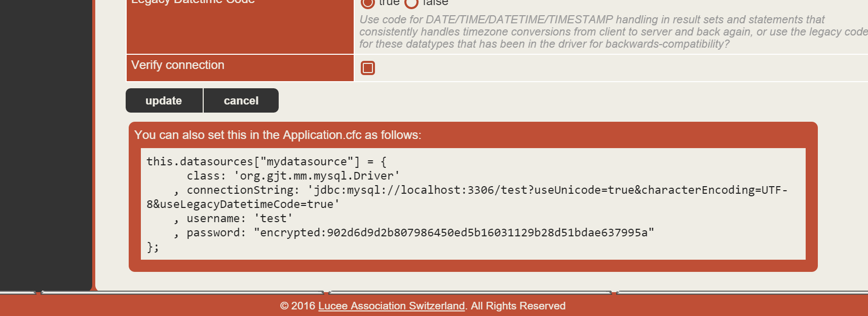Click the class 'org.gjt.mm.mysql.Driver' code line
Image resolution: width=868 pixels, height=316 pixels.
click(293, 176)
